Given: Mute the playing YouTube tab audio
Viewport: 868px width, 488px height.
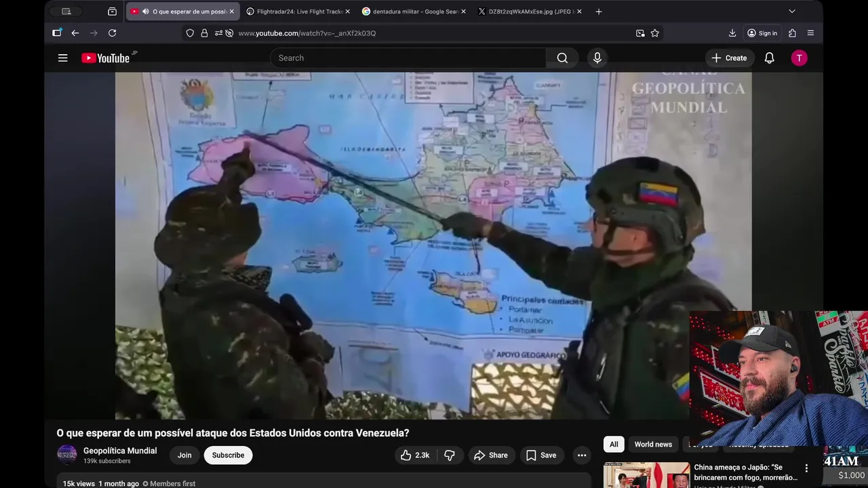Looking at the screenshot, I should 145,12.
